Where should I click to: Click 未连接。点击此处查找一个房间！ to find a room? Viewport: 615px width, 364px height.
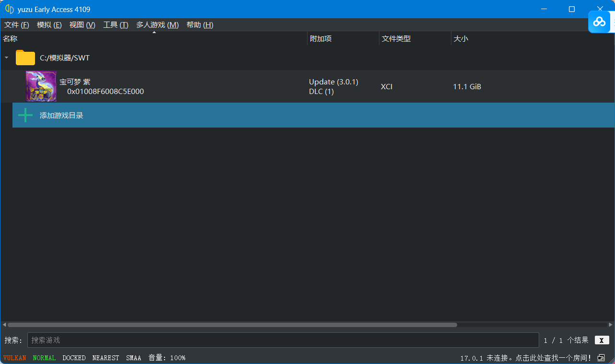point(539,358)
